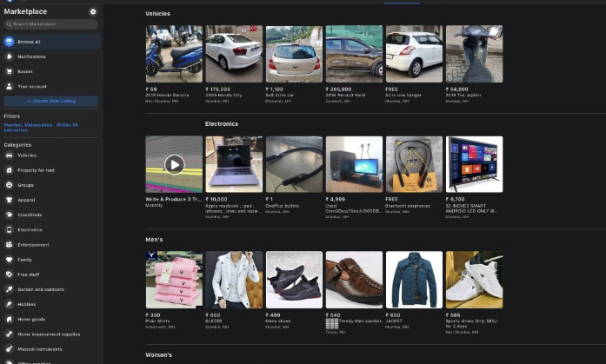
Task: Open the Garden and outdoors icon
Action: click(10, 289)
